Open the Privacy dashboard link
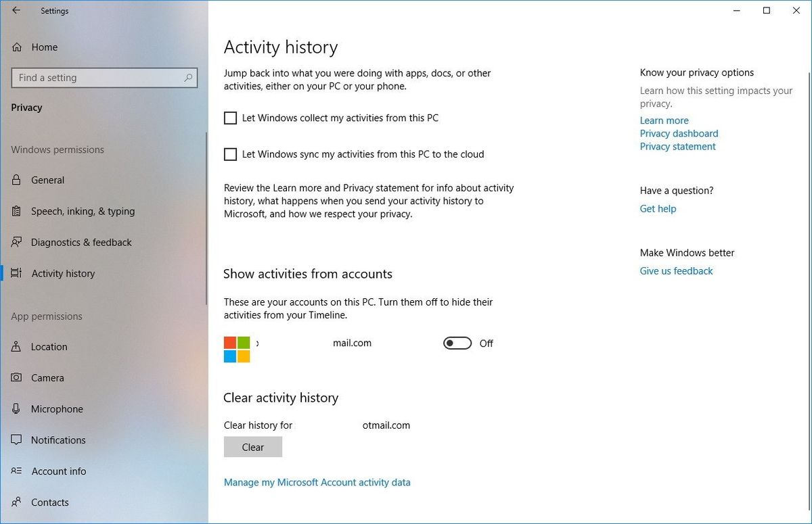 click(x=679, y=133)
